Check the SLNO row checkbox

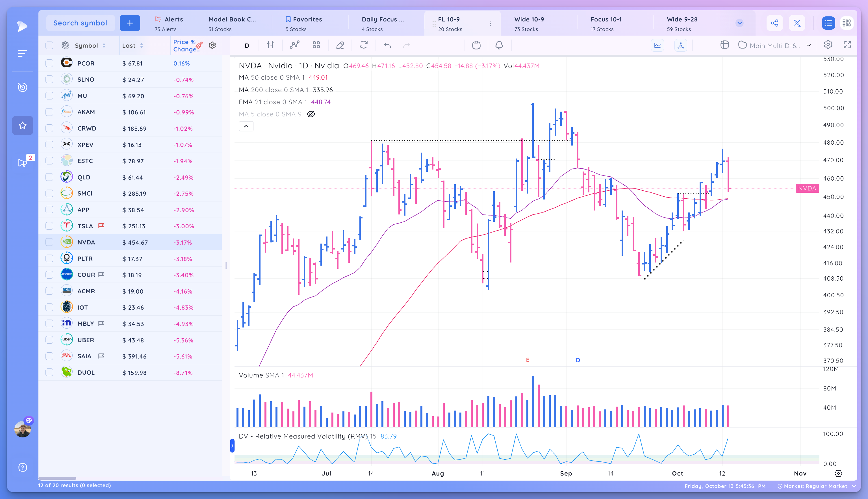(49, 79)
